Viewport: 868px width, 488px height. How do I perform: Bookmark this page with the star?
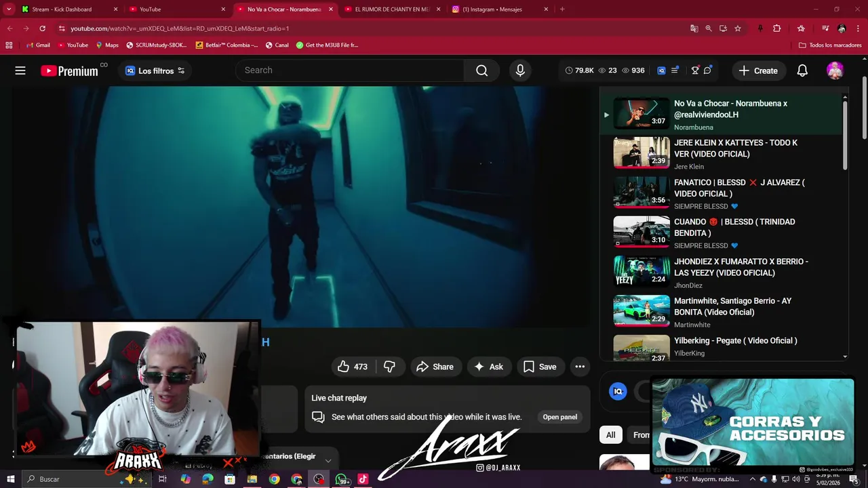tap(738, 28)
